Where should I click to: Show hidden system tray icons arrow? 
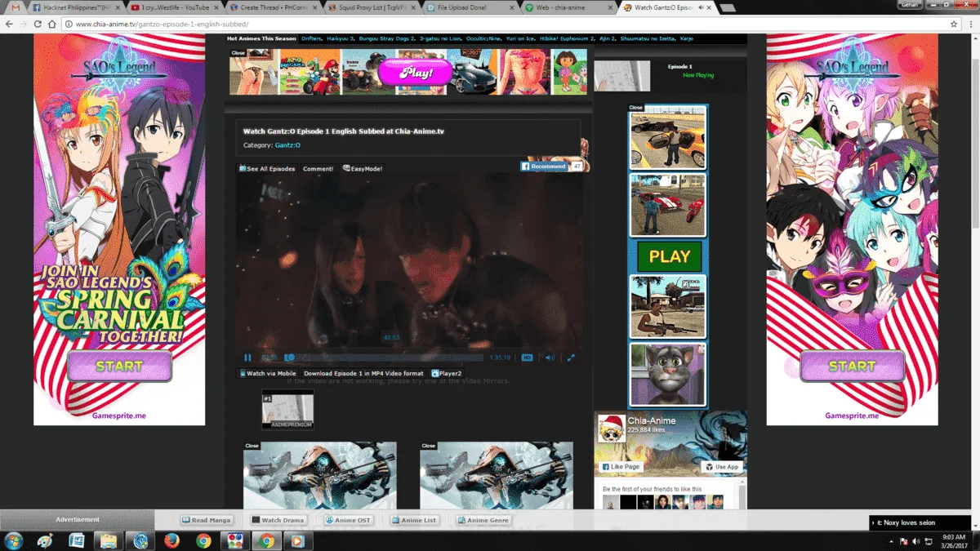point(891,541)
